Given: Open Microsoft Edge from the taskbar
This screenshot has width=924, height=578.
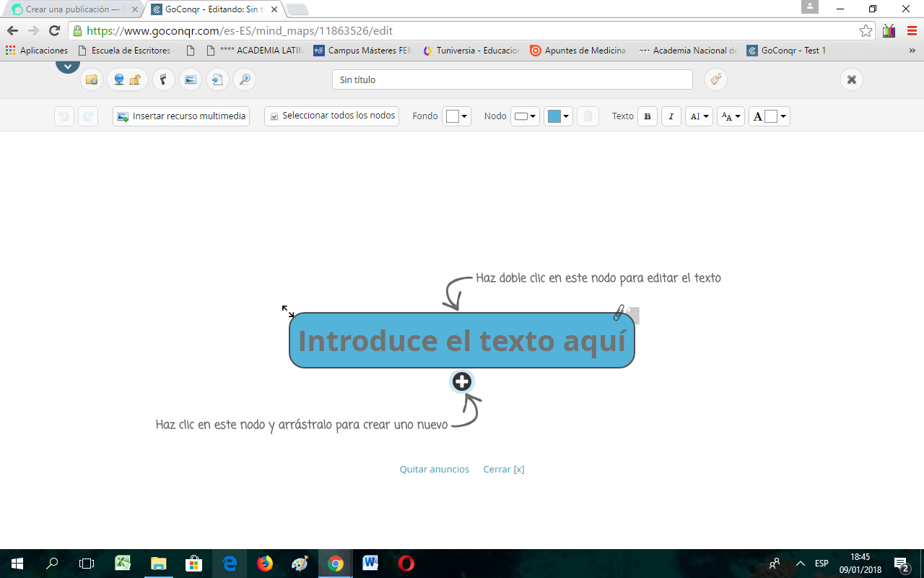Looking at the screenshot, I should pyautogui.click(x=230, y=564).
